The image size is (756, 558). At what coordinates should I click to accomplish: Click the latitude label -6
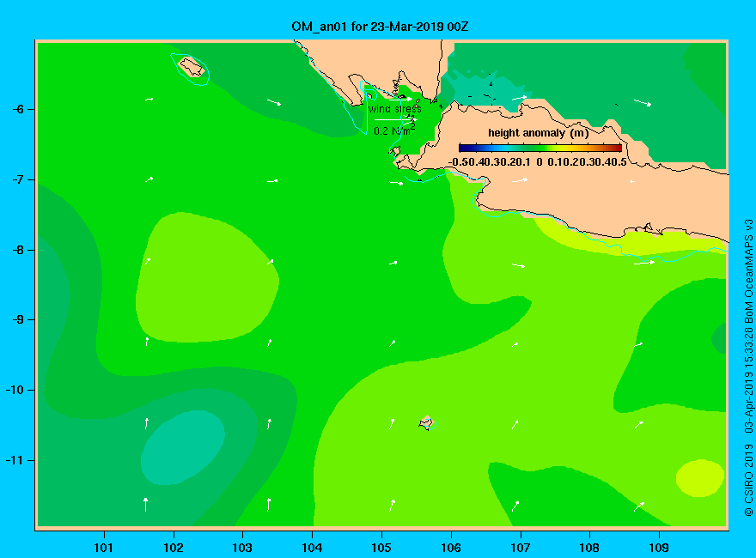(18, 109)
